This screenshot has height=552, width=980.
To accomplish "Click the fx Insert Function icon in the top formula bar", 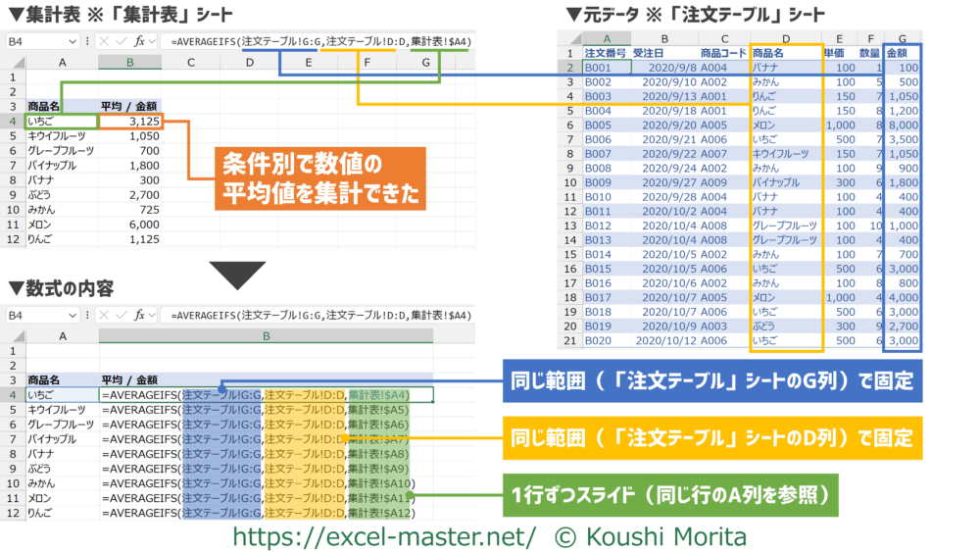I will click(x=139, y=42).
